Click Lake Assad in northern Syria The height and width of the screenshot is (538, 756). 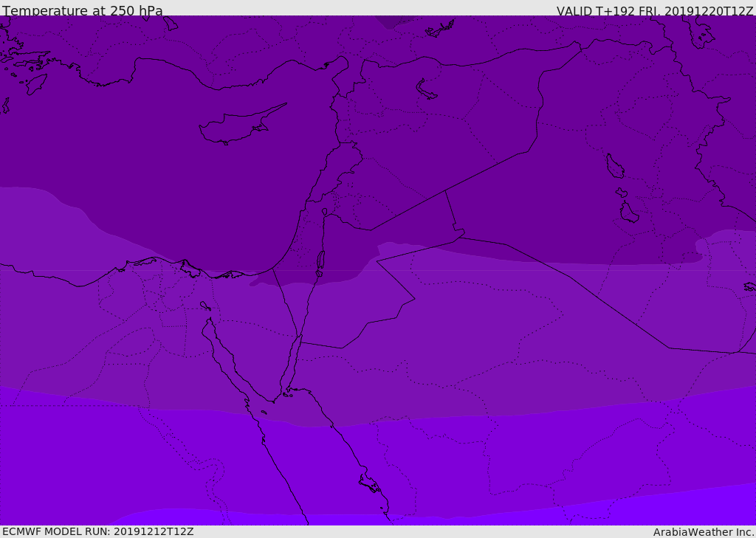426,90
